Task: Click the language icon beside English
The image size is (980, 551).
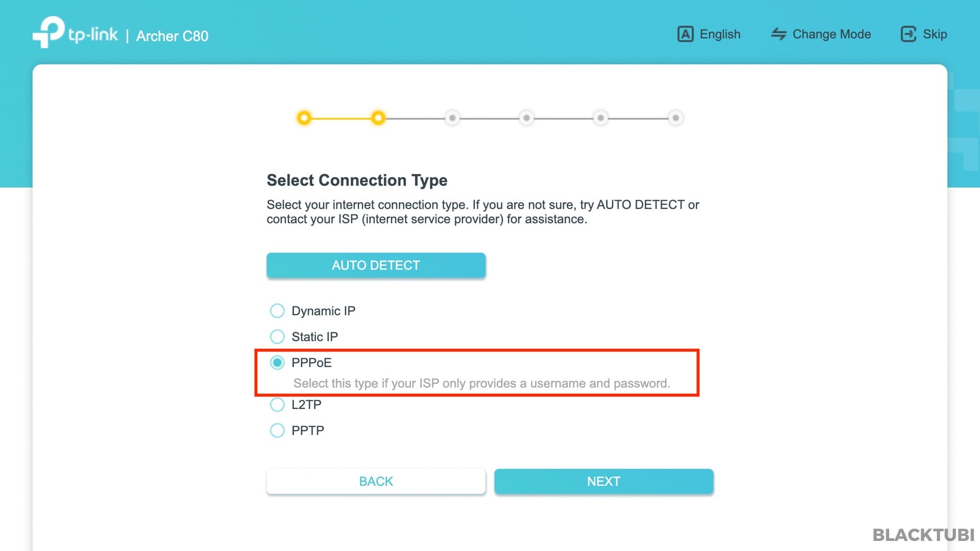Action: [685, 34]
